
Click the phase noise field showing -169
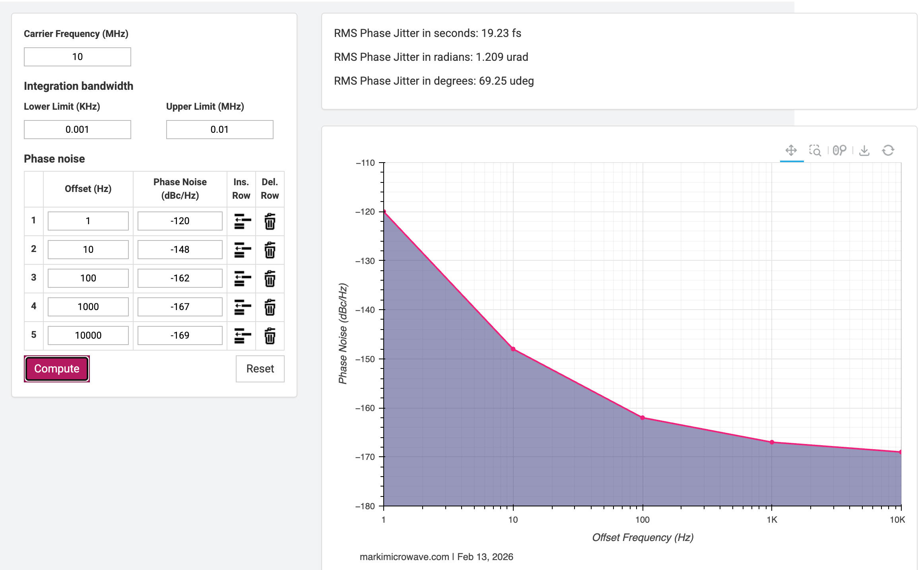coord(180,335)
